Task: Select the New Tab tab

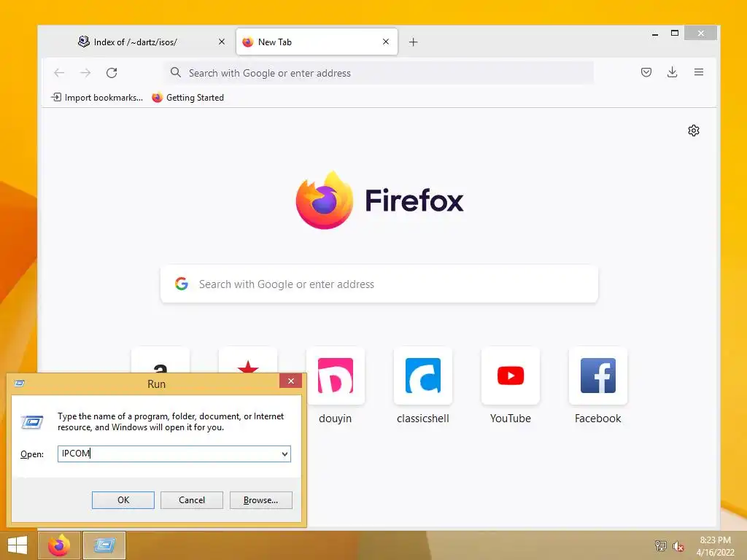Action: [x=317, y=42]
